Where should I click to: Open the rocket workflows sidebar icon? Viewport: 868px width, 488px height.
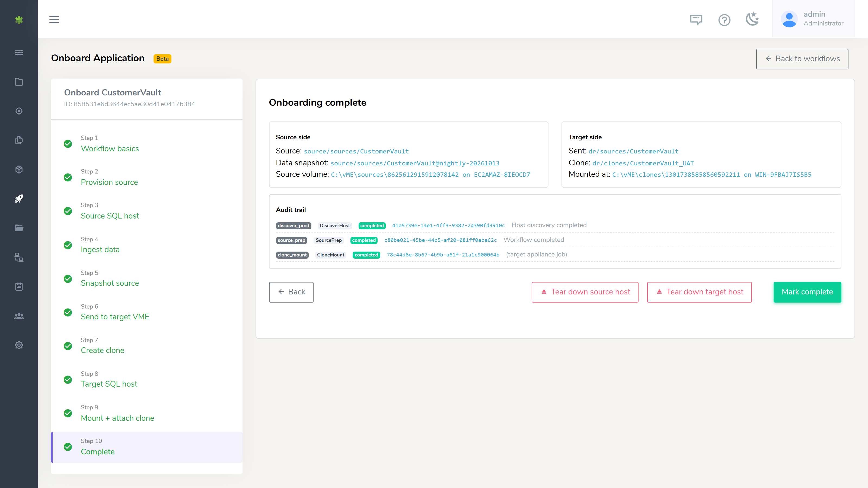tap(19, 199)
